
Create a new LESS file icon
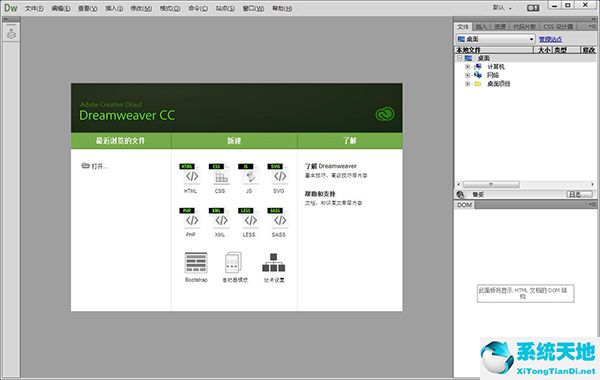[x=249, y=218]
